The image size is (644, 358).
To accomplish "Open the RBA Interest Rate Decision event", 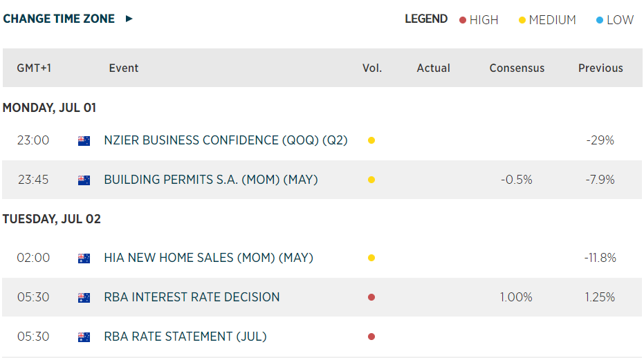I will pyautogui.click(x=192, y=297).
